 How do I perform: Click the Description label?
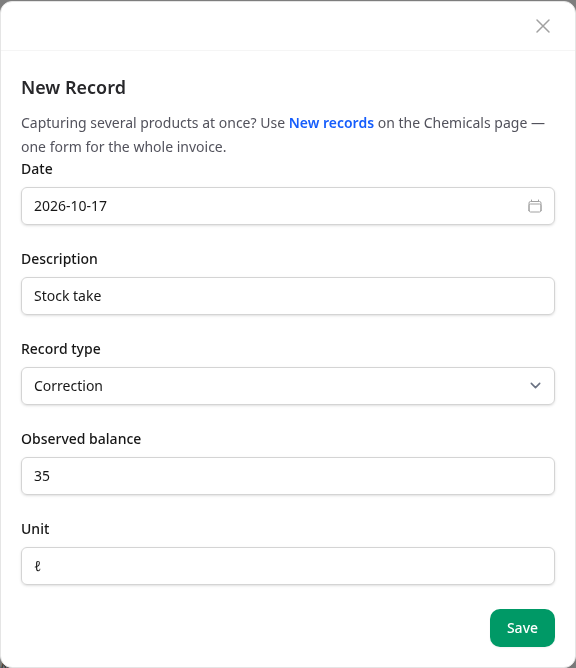[x=59, y=259]
